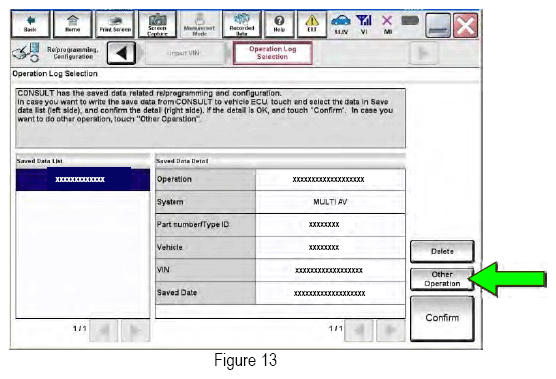This screenshot has height=379, width=556.
Task: Click the Other Operation button
Action: click(442, 279)
